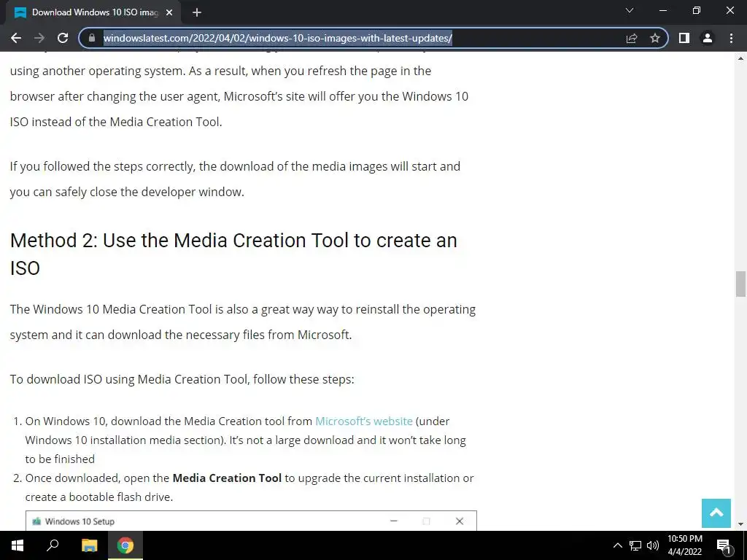Open network status in system tray
Image resolution: width=747 pixels, height=560 pixels.
coord(635,545)
